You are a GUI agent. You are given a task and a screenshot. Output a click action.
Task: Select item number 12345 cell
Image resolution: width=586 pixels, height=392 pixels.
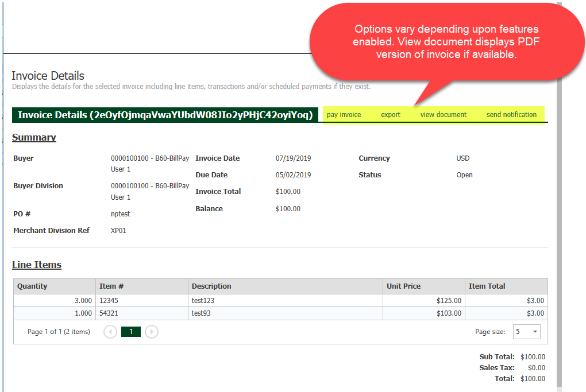(142, 301)
